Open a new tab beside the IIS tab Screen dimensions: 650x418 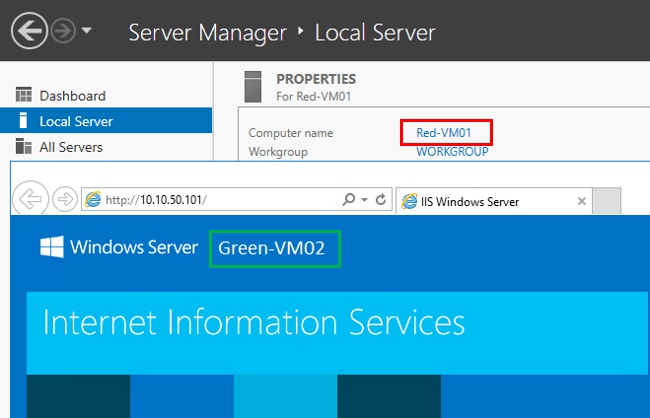607,201
